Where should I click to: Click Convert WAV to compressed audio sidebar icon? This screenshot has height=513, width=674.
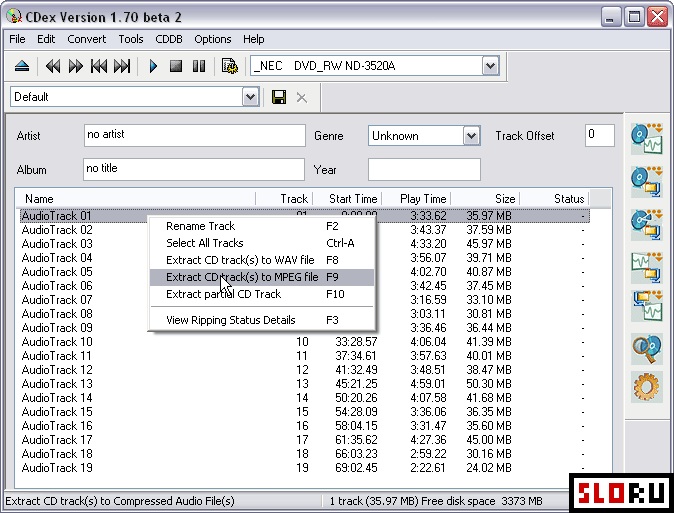646,268
